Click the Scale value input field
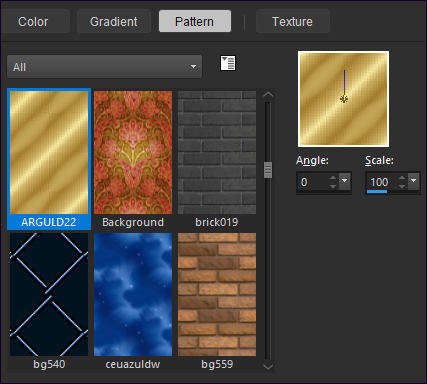The width and height of the screenshot is (427, 384). (x=382, y=182)
